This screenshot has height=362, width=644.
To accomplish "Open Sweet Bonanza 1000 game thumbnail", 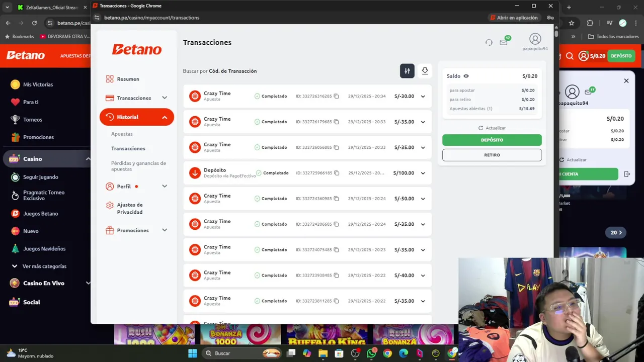I will point(240,335).
